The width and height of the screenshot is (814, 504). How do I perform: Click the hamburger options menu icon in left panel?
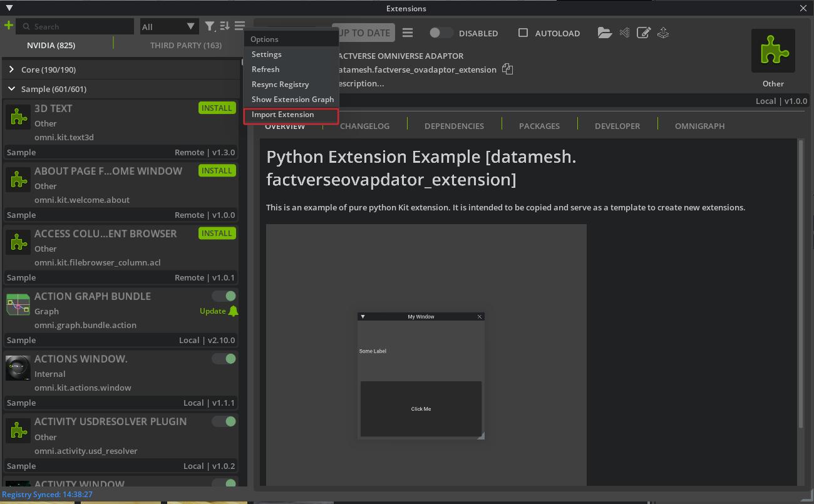240,26
